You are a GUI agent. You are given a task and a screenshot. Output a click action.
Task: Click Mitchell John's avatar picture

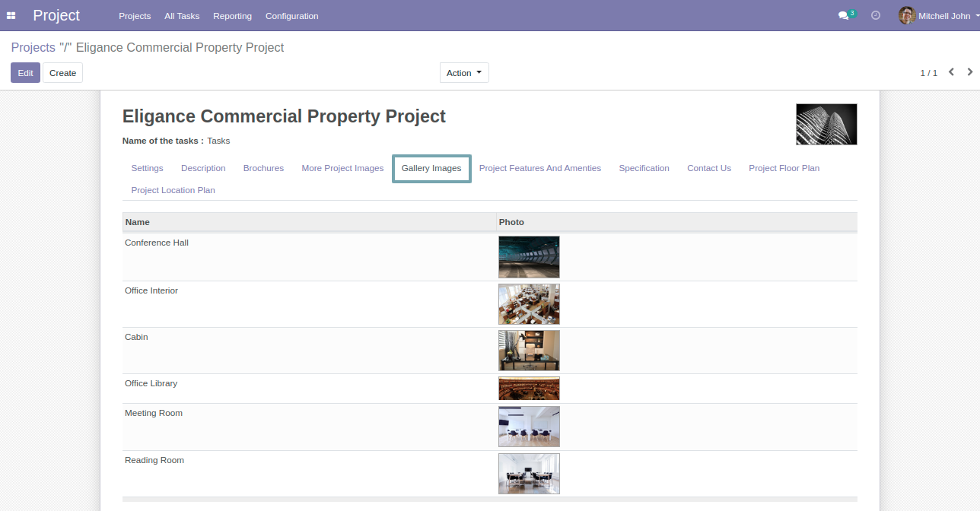pyautogui.click(x=906, y=15)
